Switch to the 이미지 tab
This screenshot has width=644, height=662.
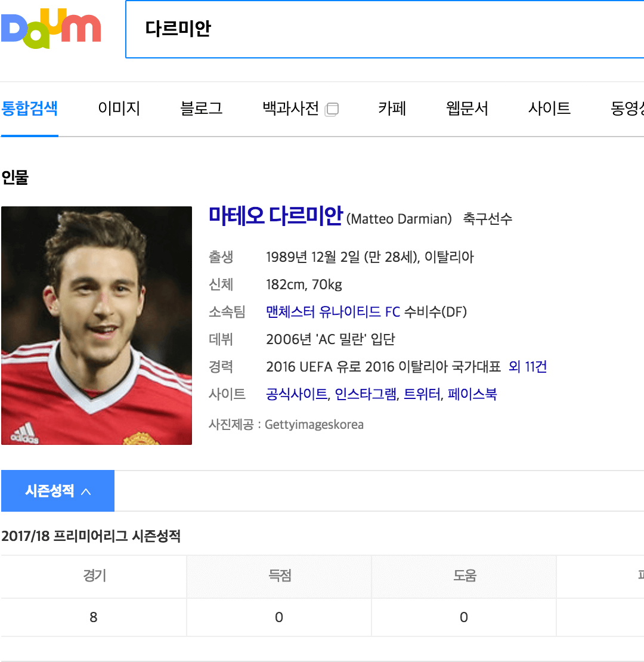coord(119,109)
